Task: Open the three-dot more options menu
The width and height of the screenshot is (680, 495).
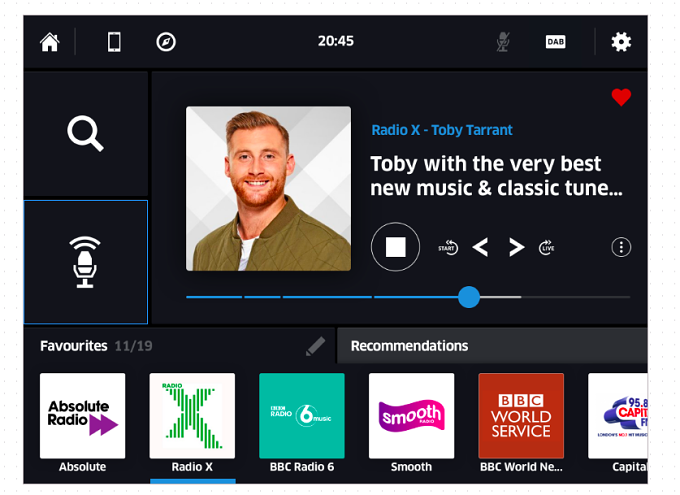Action: click(x=621, y=247)
